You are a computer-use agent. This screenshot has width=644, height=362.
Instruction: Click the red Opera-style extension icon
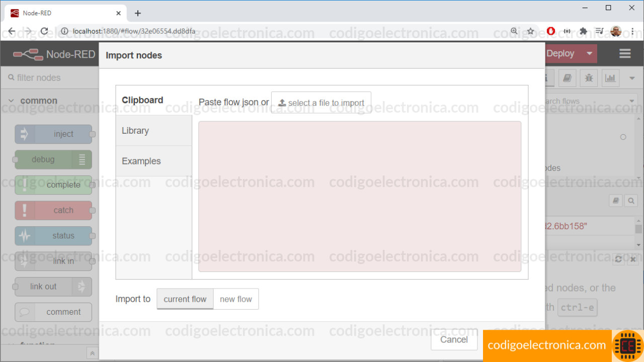[x=550, y=31]
